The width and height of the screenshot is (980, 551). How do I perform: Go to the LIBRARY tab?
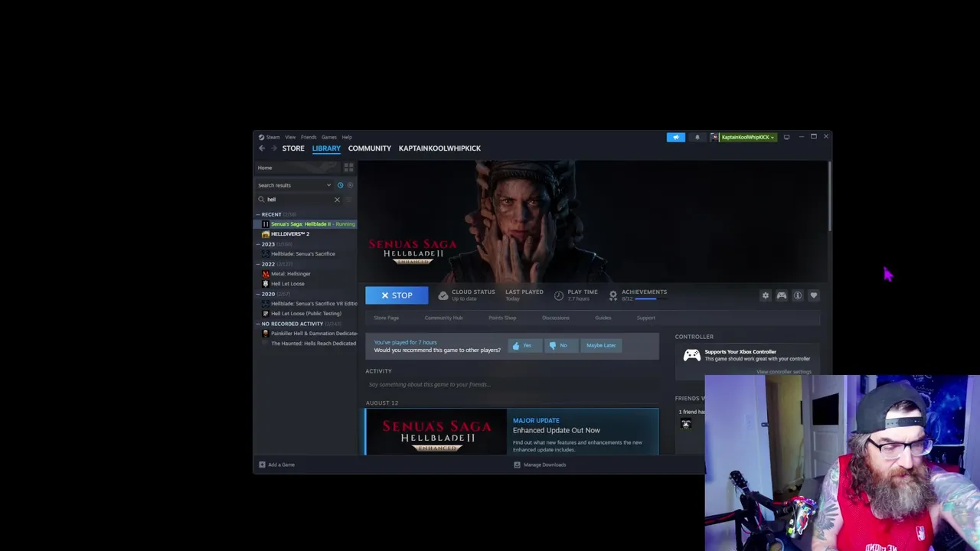click(x=326, y=148)
